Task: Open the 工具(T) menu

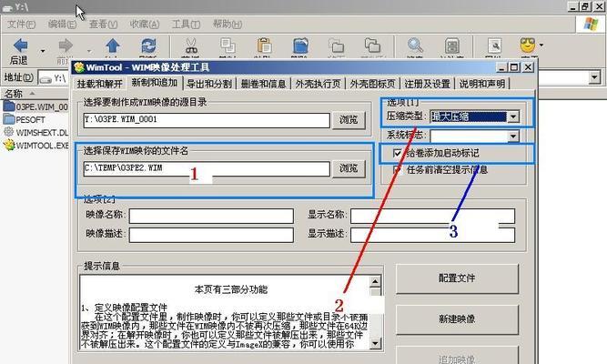Action: click(186, 25)
